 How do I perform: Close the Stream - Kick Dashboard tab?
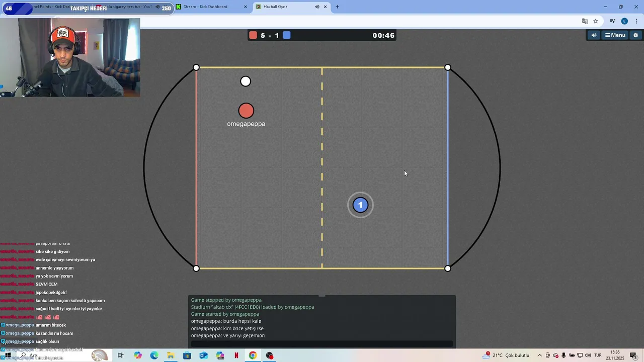246,7
